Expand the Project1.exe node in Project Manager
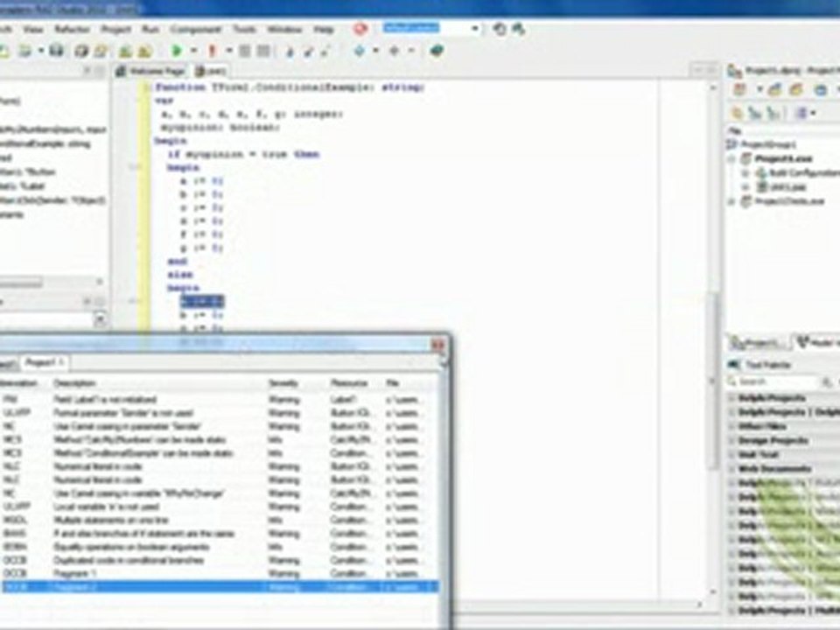The image size is (840, 630). pyautogui.click(x=731, y=158)
